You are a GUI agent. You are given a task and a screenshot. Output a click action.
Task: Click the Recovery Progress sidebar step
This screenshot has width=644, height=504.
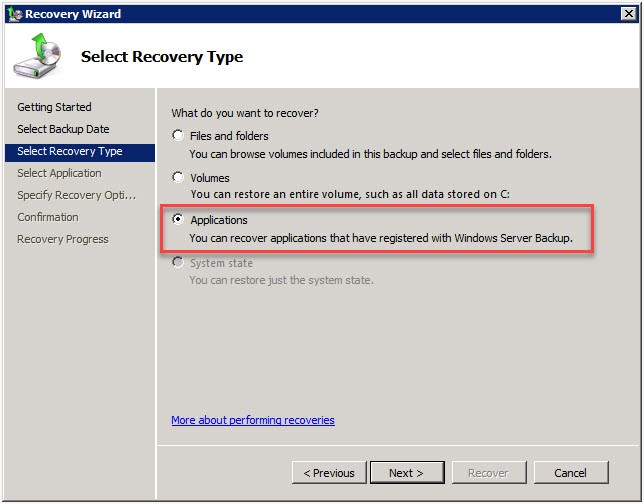point(62,239)
